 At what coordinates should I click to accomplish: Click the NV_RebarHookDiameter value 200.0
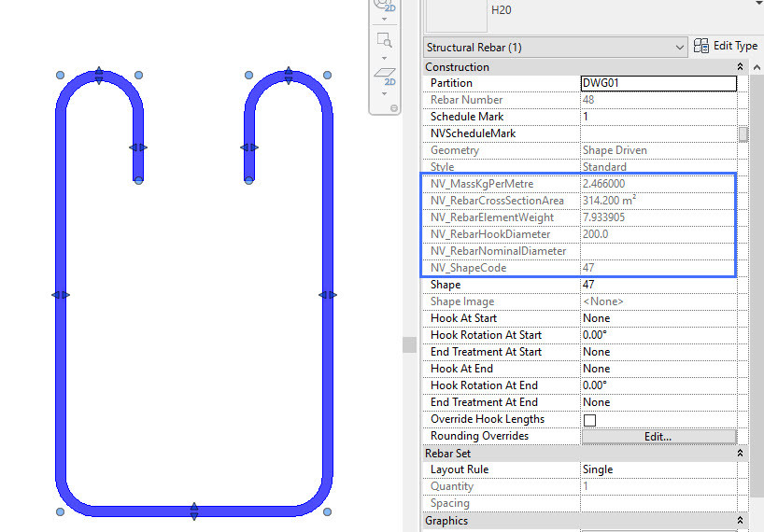click(595, 234)
